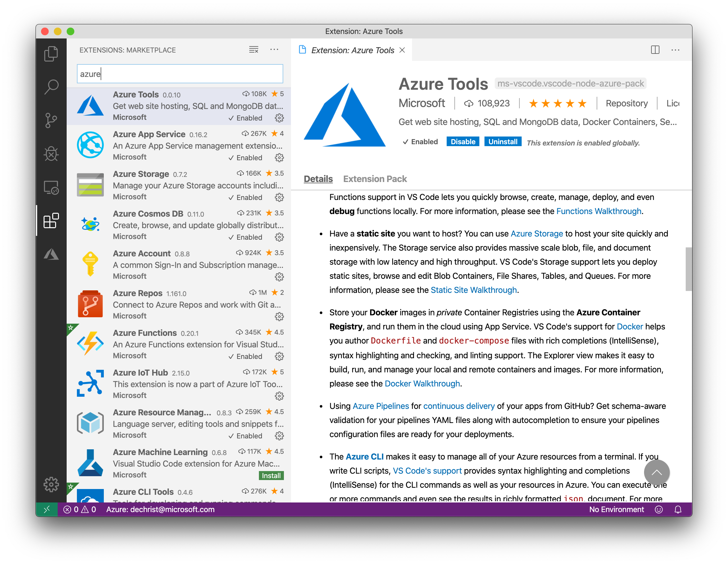Viewport: 728px width, 564px height.
Task: Toggle the split editor layout
Action: pyautogui.click(x=655, y=50)
